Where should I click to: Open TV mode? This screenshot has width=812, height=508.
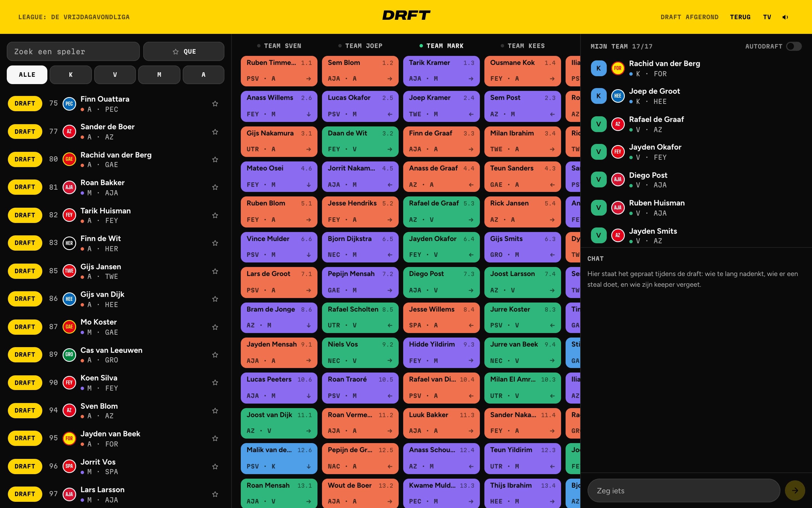pyautogui.click(x=767, y=17)
